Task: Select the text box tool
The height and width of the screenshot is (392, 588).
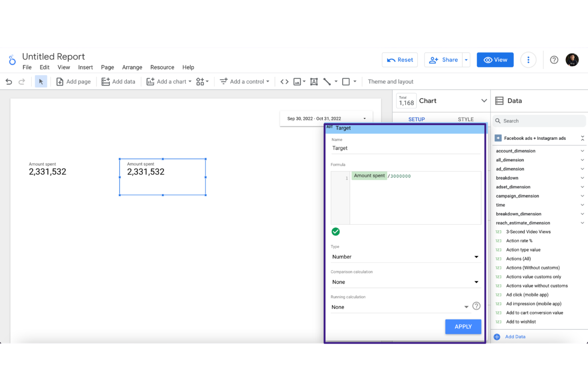Action: point(314,81)
